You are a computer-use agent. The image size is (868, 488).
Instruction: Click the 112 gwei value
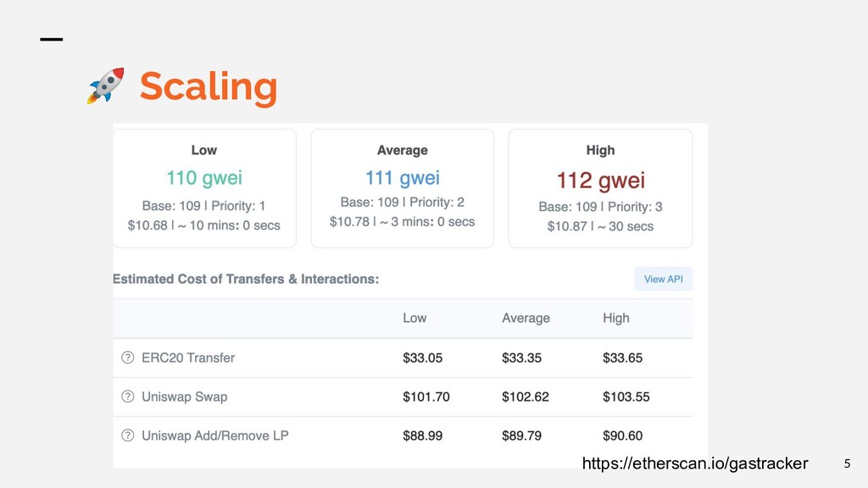(600, 180)
